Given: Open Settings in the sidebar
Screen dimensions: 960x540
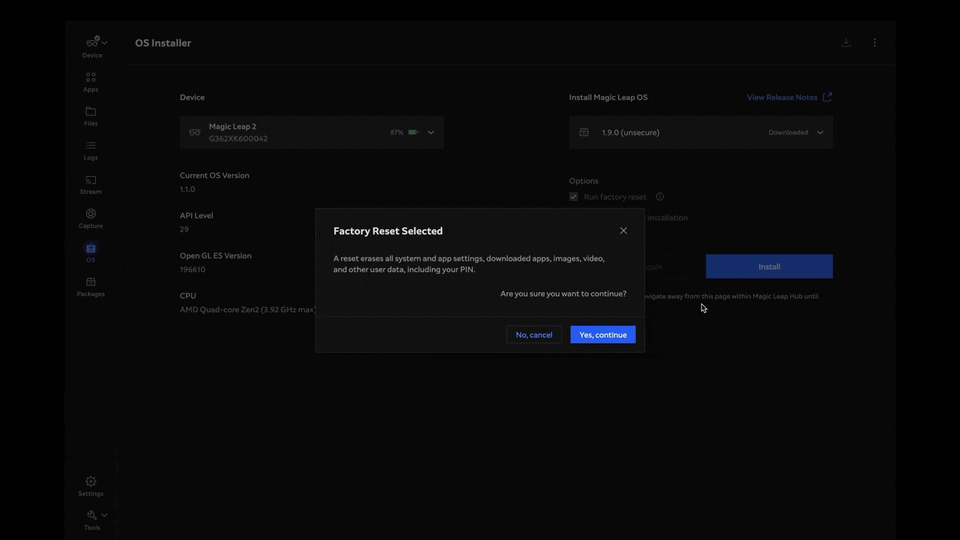Looking at the screenshot, I should [91, 486].
